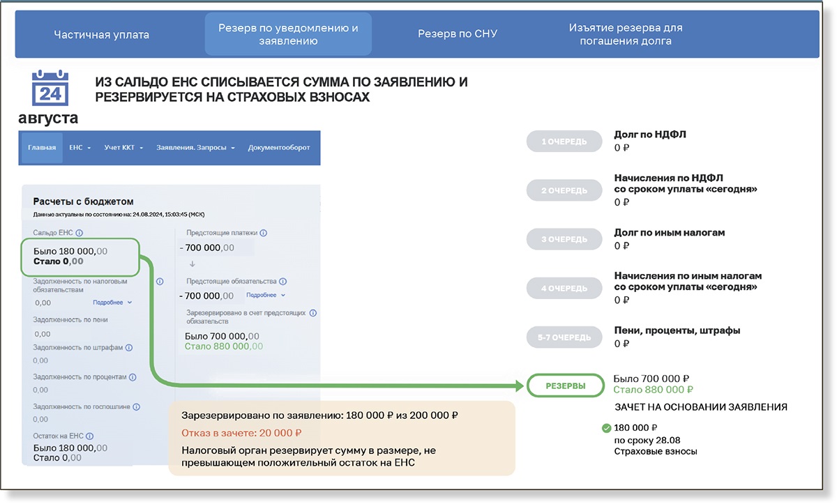Go to Документооборот in navigation bar
The image size is (837, 504).
tap(279, 148)
